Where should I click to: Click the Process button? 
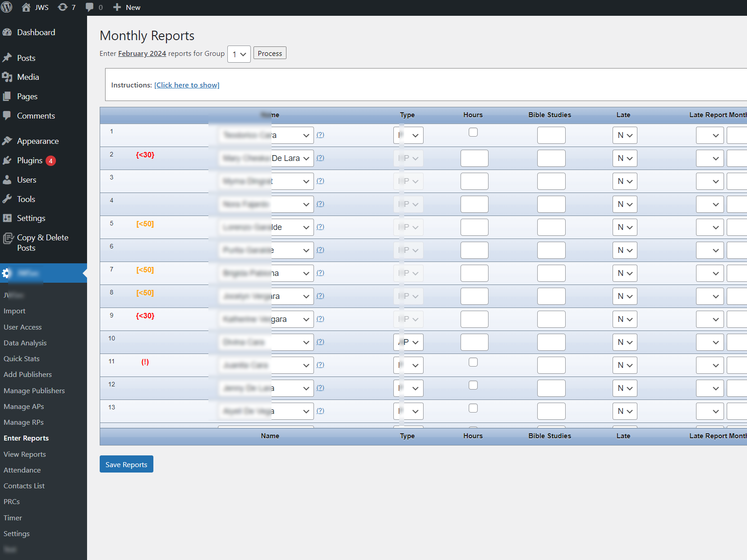coord(270,53)
